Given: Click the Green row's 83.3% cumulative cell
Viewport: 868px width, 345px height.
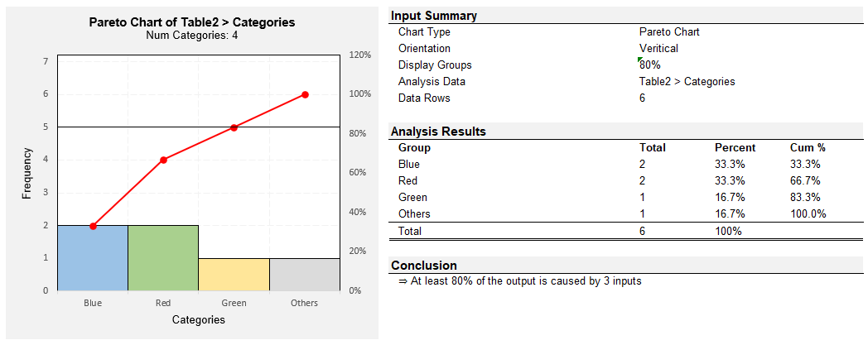Looking at the screenshot, I should [805, 198].
